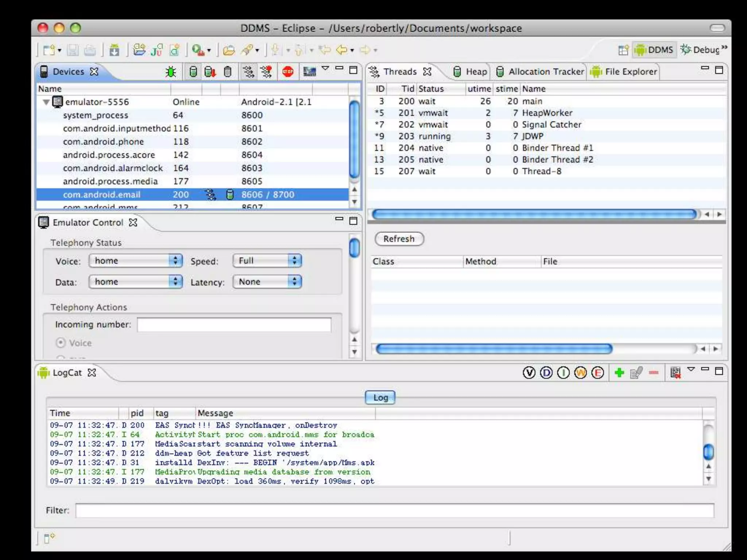Click the Threads table horizontal scrollbar
The height and width of the screenshot is (560, 747).
pos(534,214)
